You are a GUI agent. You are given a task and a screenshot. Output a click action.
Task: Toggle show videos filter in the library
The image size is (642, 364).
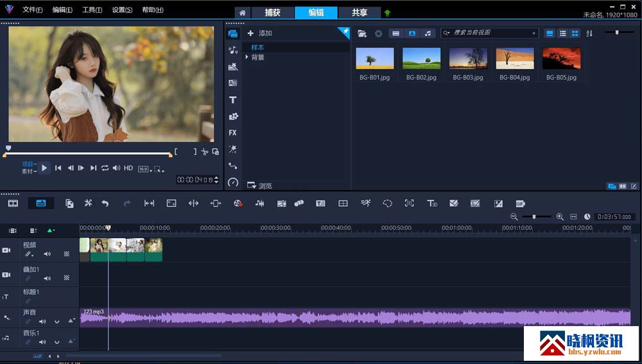[x=396, y=33]
